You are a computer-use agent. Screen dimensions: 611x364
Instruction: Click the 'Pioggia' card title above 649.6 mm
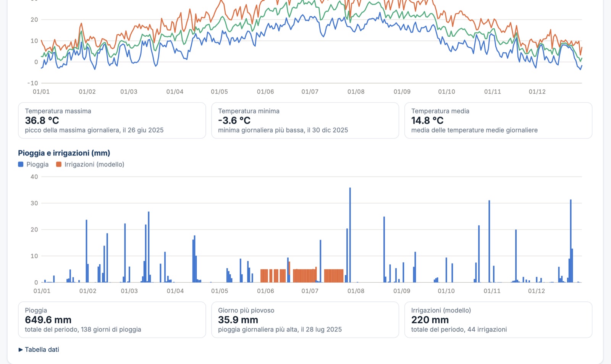point(36,311)
